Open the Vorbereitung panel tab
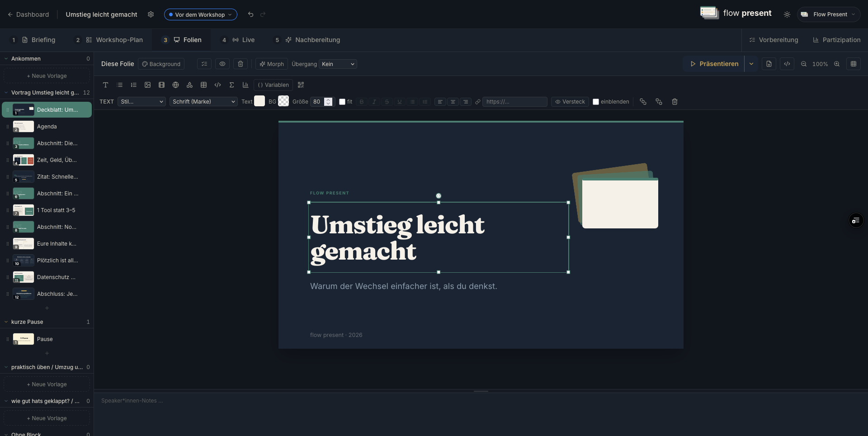Screen dimensions: 868x436 tap(774, 40)
